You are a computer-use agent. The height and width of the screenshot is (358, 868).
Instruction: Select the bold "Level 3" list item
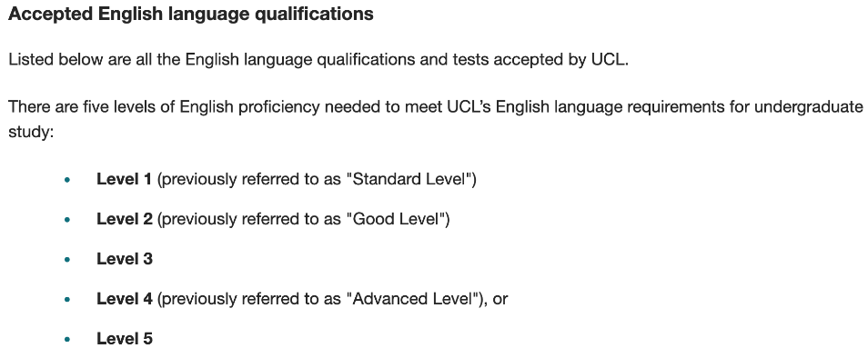coord(125,259)
